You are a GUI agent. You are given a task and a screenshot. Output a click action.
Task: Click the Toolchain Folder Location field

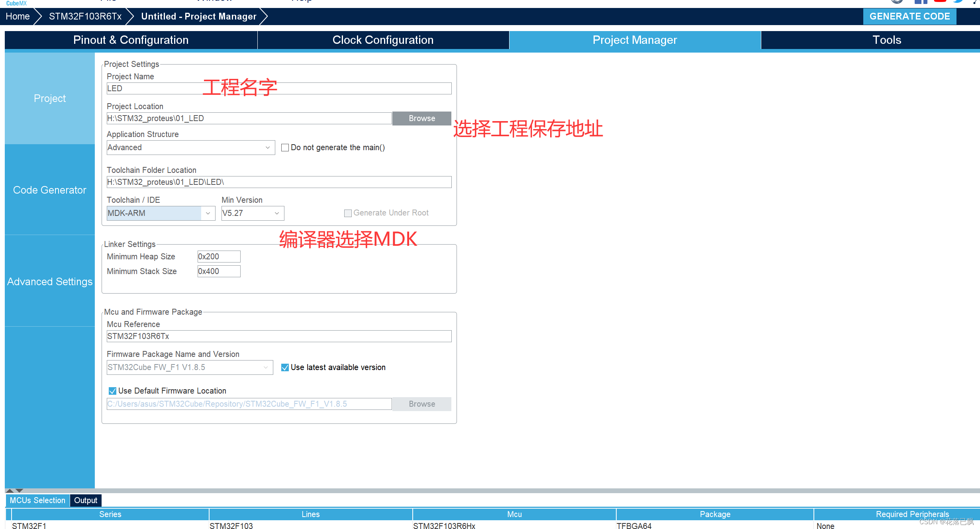click(279, 182)
